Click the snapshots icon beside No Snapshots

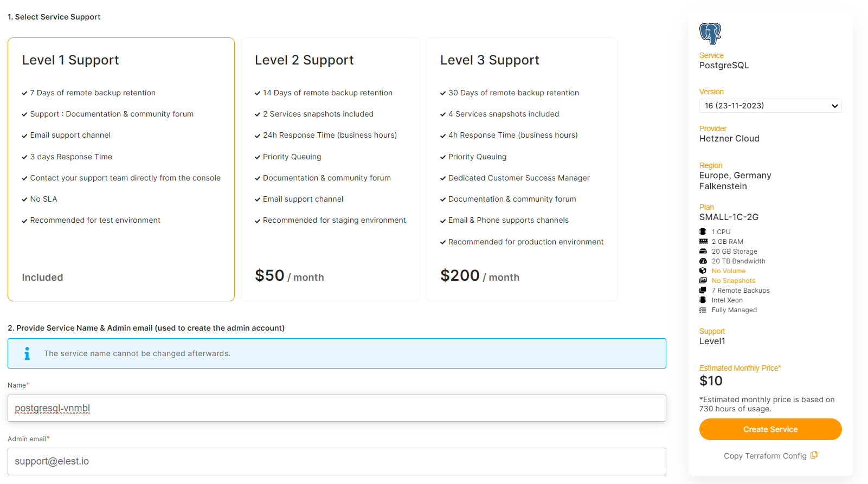pyautogui.click(x=703, y=280)
